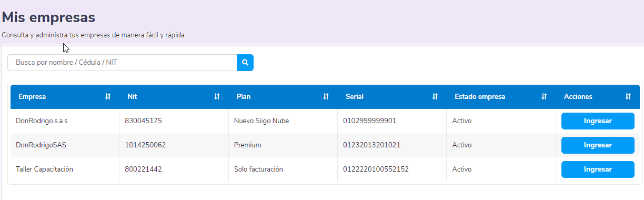Viewport: 644px width, 200px height.
Task: Click Ingresar for Taller Capacitación
Action: [598, 169]
